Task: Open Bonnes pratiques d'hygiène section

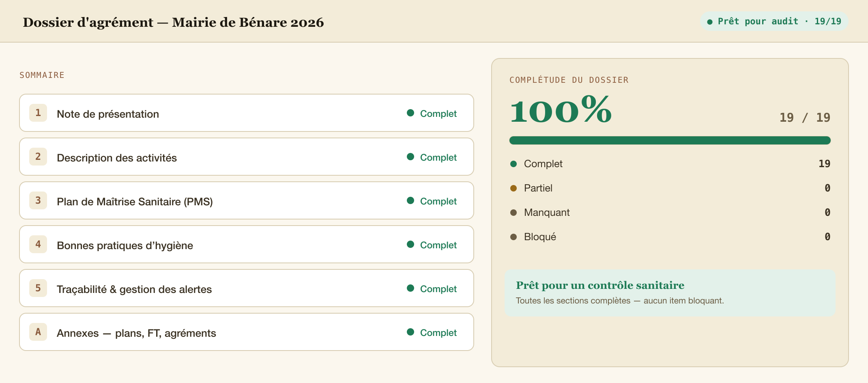Action: coord(247,244)
